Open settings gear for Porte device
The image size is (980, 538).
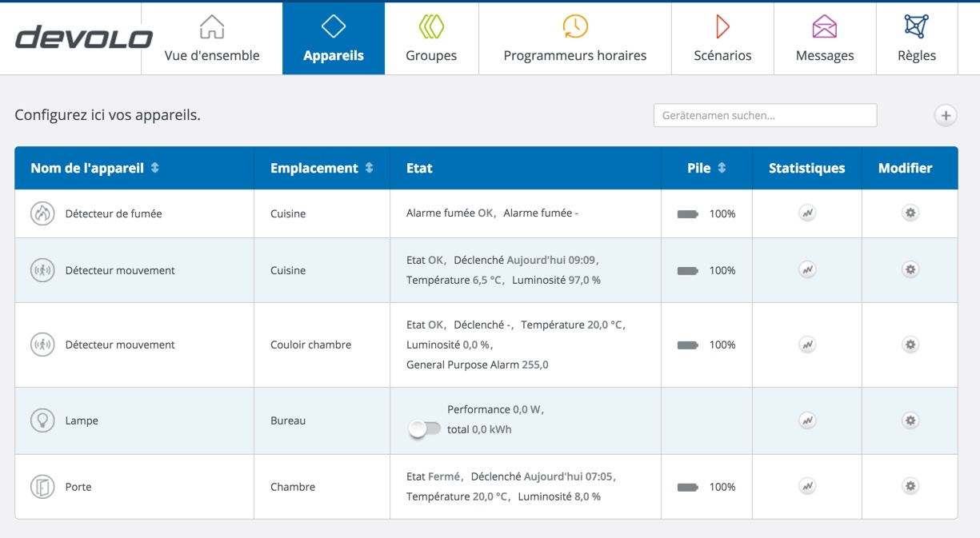[910, 486]
